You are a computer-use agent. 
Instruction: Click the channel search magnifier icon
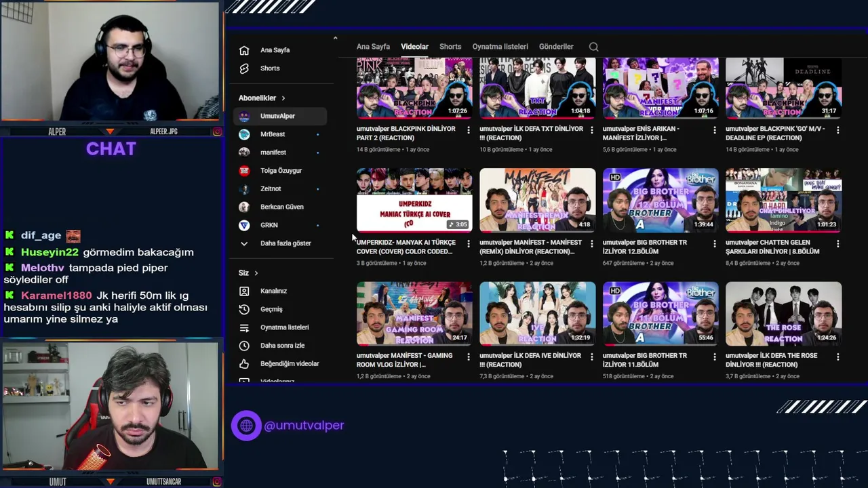coord(593,47)
